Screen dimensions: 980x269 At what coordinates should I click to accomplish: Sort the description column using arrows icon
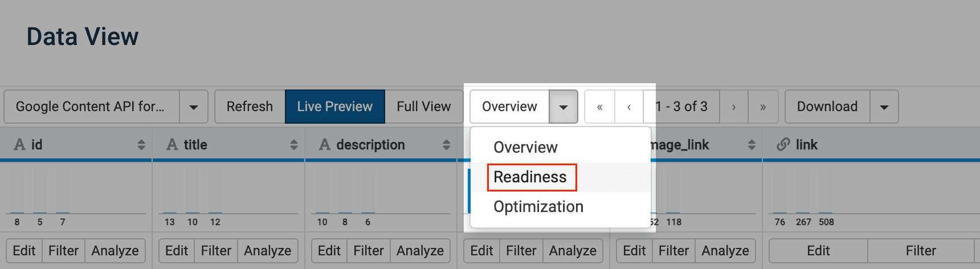pyautogui.click(x=446, y=145)
